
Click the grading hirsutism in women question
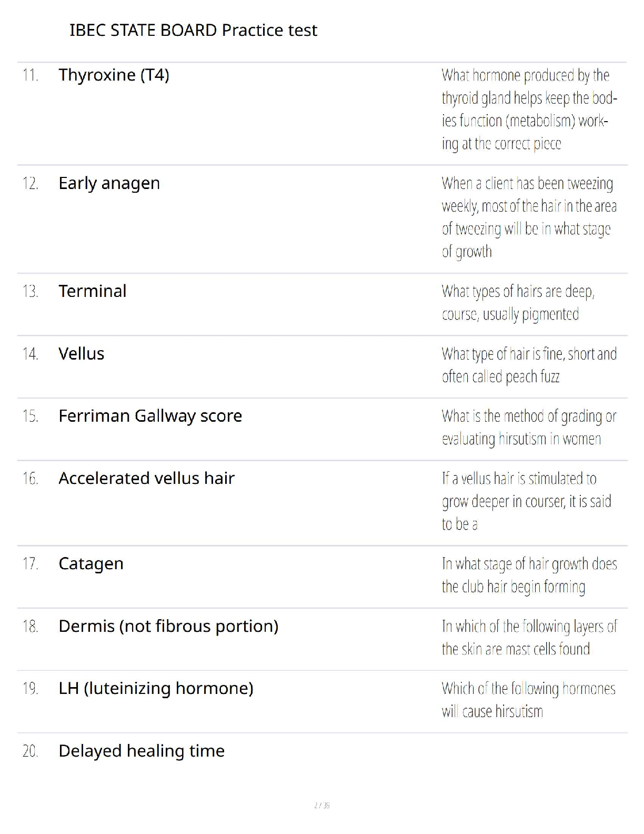point(529,428)
